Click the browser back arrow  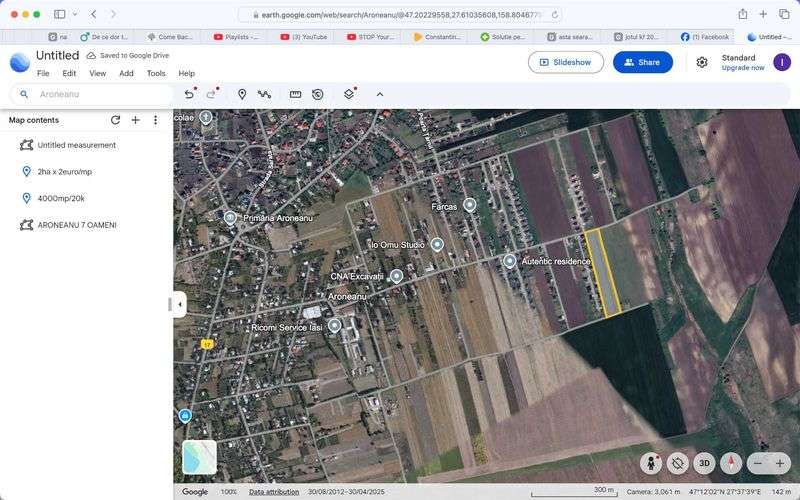pyautogui.click(x=93, y=14)
